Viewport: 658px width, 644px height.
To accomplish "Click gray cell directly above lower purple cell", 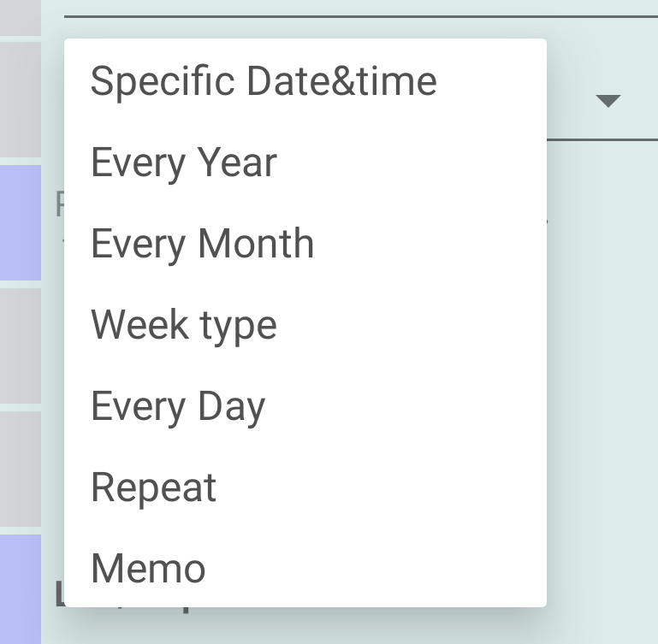I will pos(21,469).
